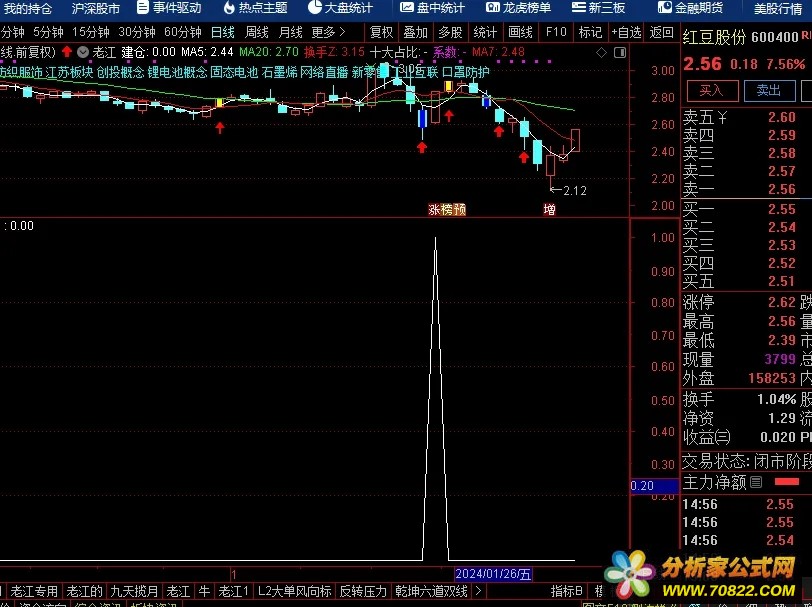812x607 pixels.
Task: Open the 创投概念 concept link
Action: pos(120,72)
